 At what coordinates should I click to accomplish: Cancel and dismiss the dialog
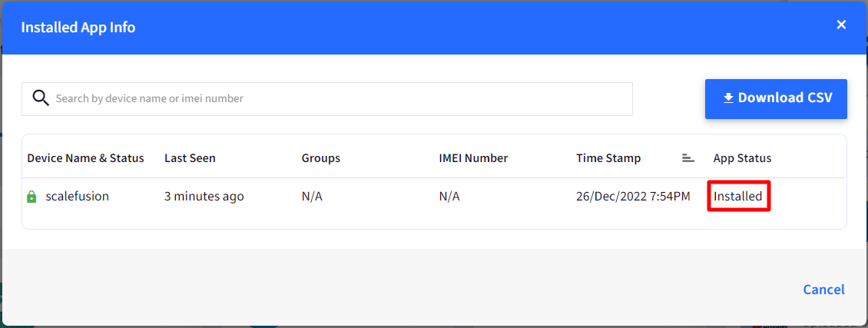pyautogui.click(x=823, y=290)
